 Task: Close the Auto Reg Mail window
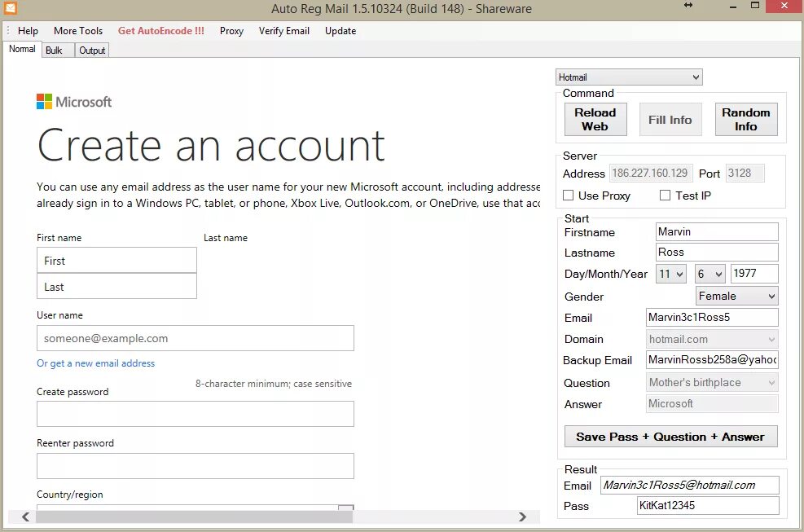coord(784,7)
